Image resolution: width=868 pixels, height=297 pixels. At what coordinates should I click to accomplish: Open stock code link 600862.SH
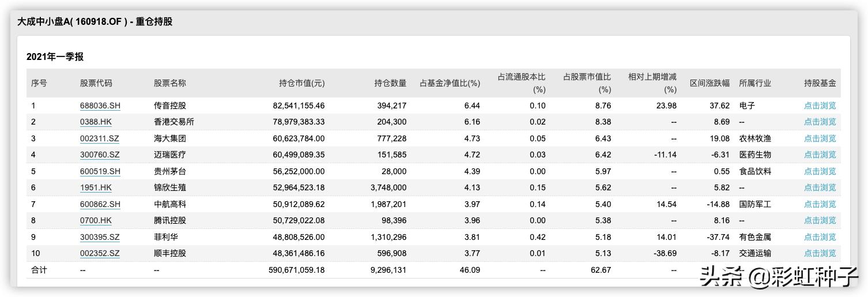coord(100,204)
